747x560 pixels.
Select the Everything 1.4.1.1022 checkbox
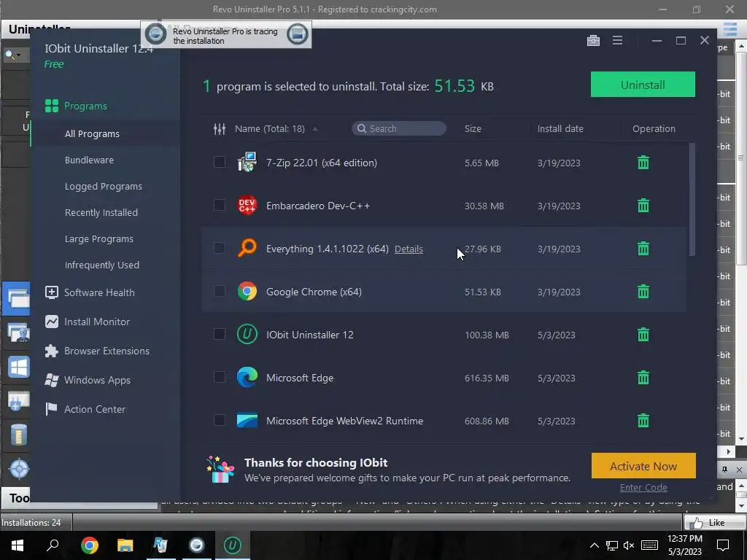point(219,249)
